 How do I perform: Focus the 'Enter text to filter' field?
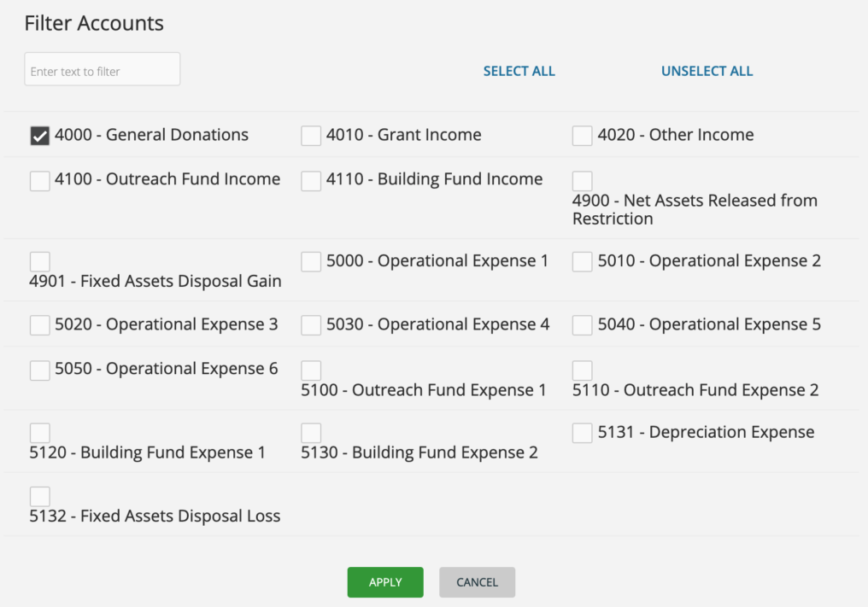[103, 69]
